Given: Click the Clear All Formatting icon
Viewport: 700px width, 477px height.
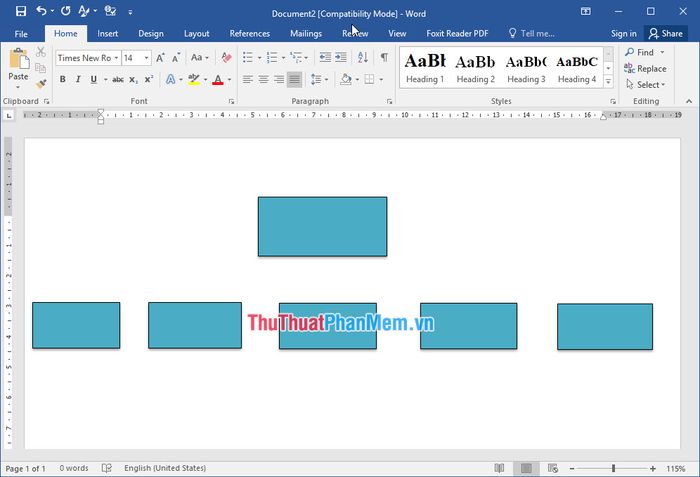Looking at the screenshot, I should 224,58.
